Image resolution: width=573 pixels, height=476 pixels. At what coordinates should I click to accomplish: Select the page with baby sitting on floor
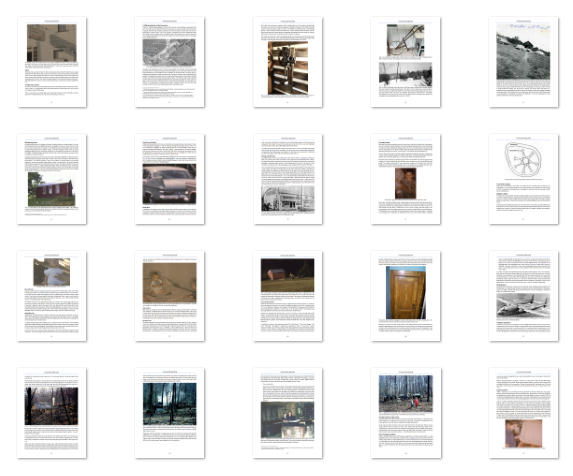click(x=170, y=296)
